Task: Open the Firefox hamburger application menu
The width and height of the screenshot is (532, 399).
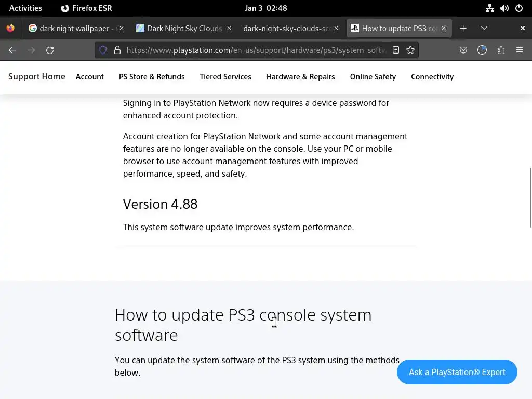Action: pyautogui.click(x=519, y=50)
